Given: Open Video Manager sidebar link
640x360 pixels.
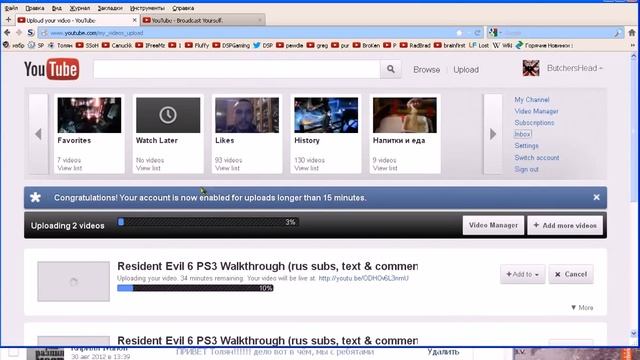Looking at the screenshot, I should (x=536, y=111).
